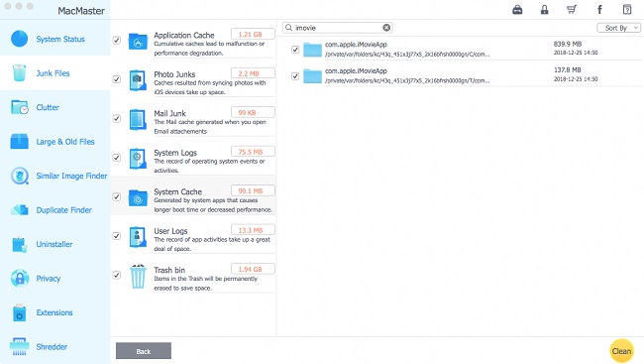644x364 pixels.
Task: Toggle Mail Junk checkbox
Action: [117, 118]
